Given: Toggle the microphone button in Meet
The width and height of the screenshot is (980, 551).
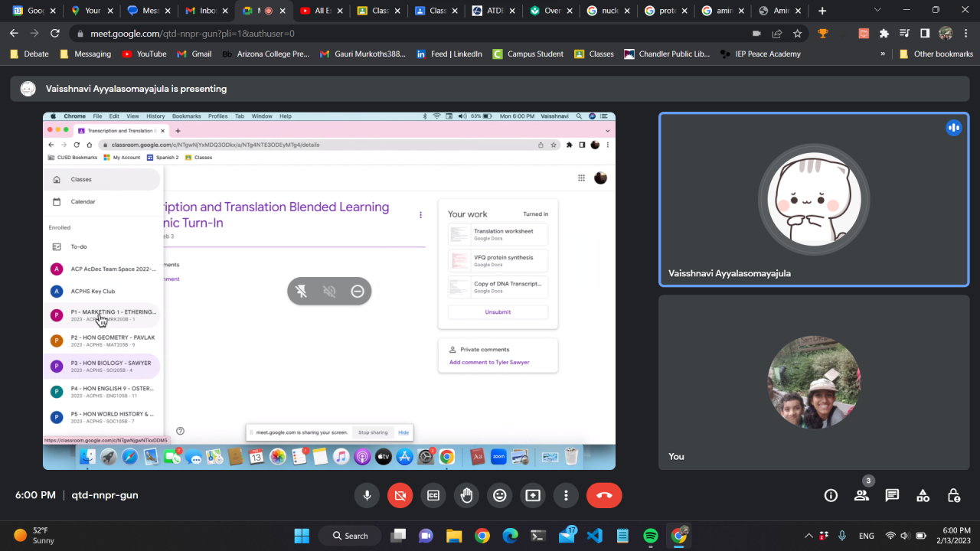Looking at the screenshot, I should 367,495.
